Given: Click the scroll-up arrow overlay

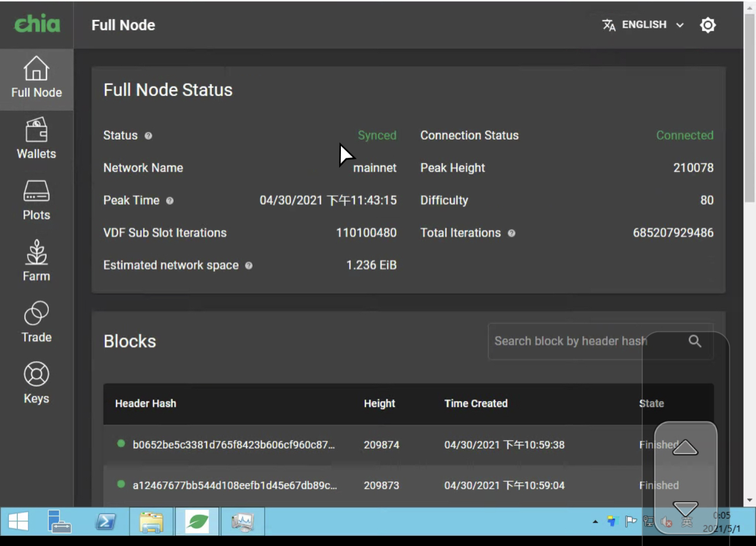Looking at the screenshot, I should pyautogui.click(x=684, y=448).
